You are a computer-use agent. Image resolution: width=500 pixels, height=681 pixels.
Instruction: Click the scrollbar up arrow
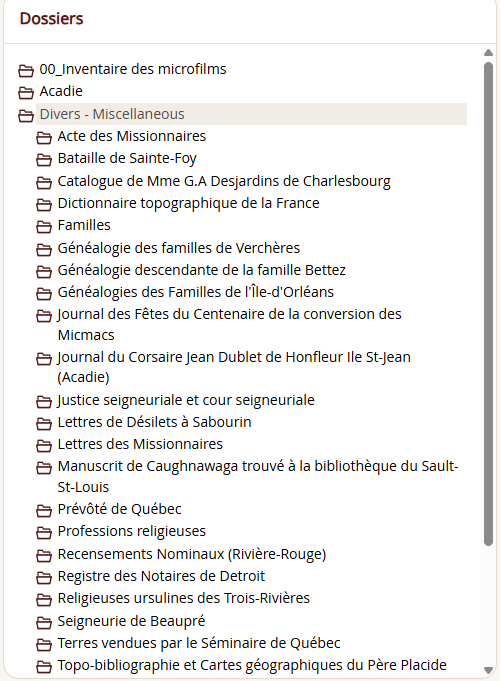[x=488, y=53]
